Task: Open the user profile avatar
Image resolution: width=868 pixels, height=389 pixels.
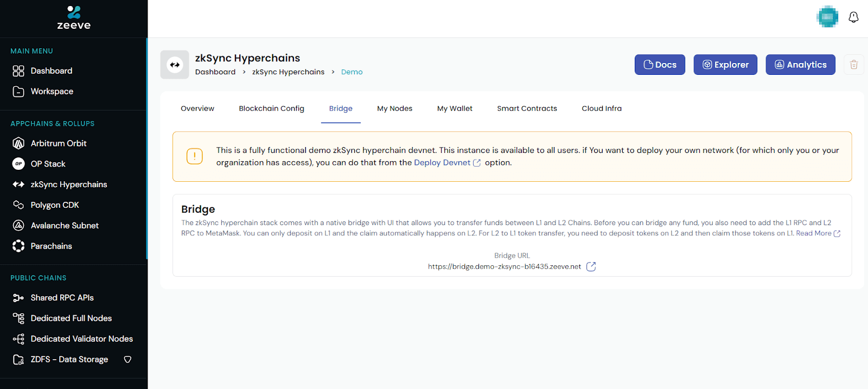Action: (x=827, y=17)
